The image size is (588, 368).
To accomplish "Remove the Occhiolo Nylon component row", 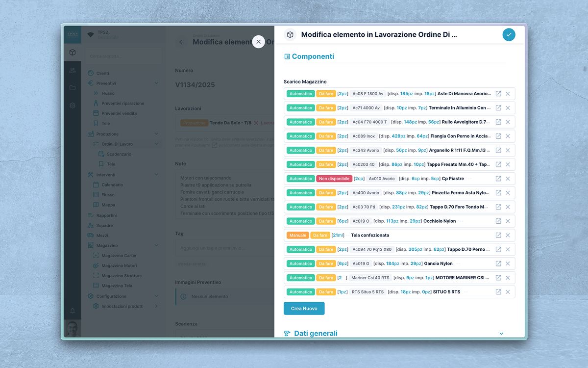I will click(508, 221).
